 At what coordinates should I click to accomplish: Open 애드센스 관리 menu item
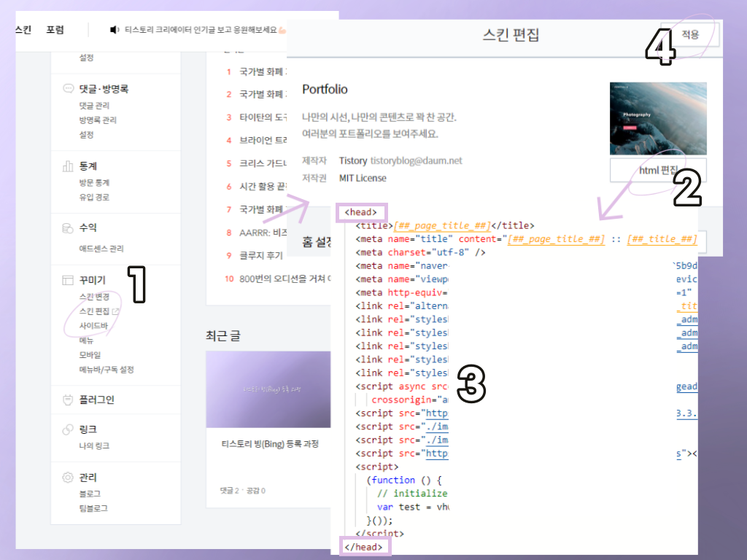(101, 249)
